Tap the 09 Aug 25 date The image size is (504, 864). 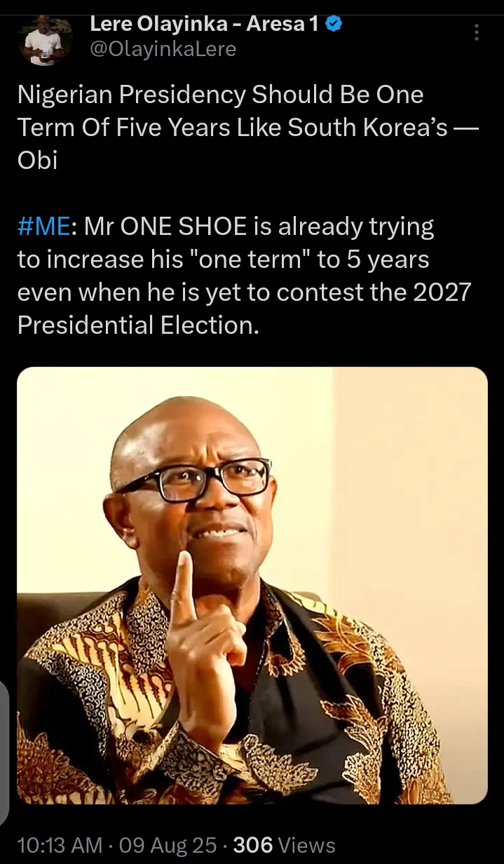click(167, 845)
